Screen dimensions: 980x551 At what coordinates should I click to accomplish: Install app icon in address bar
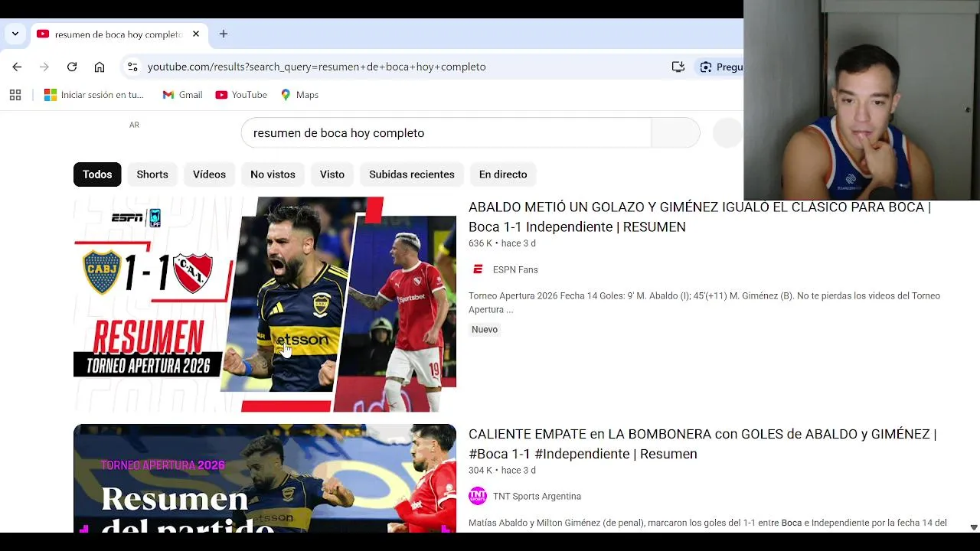tap(678, 67)
